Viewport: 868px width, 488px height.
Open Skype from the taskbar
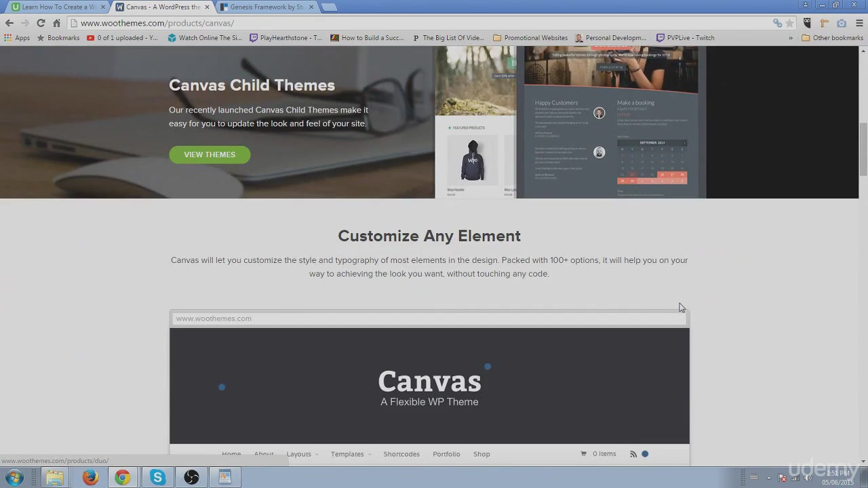click(x=157, y=477)
